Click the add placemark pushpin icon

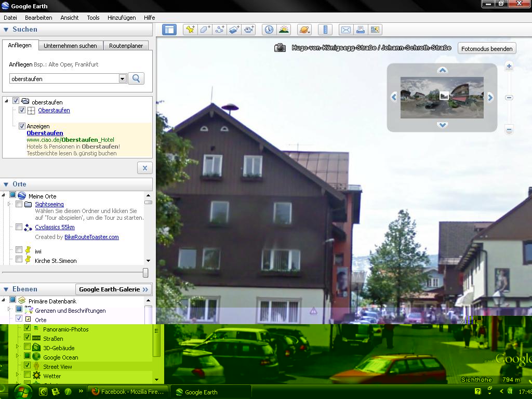(190, 30)
